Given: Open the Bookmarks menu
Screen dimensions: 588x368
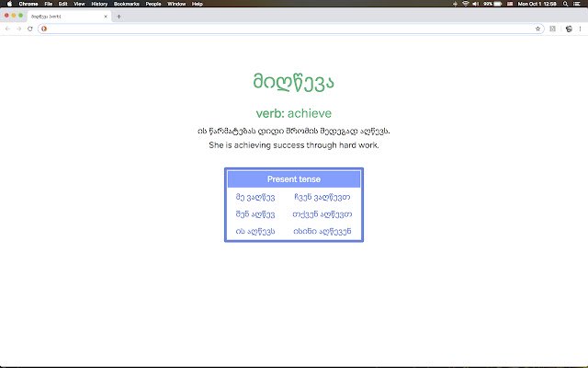Looking at the screenshot, I should tap(127, 4).
